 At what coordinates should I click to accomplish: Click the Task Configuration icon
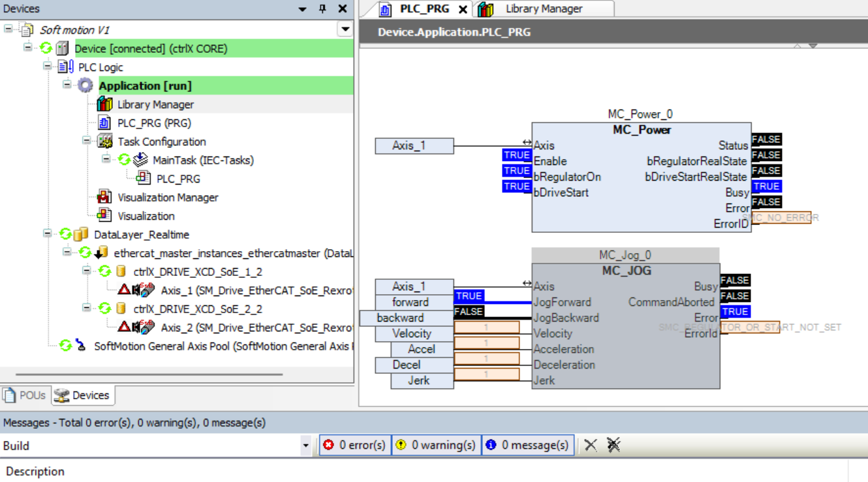(104, 142)
